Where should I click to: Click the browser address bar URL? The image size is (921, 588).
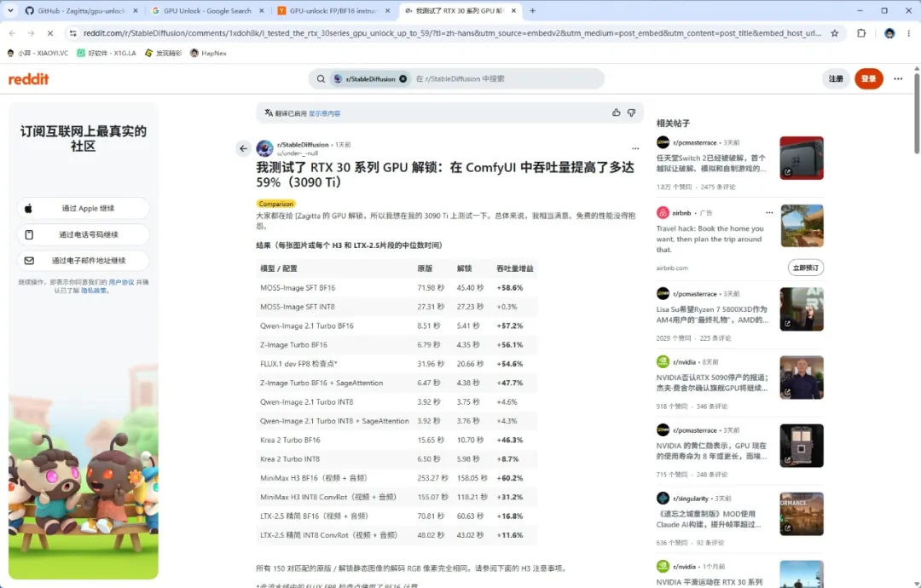pyautogui.click(x=452, y=33)
